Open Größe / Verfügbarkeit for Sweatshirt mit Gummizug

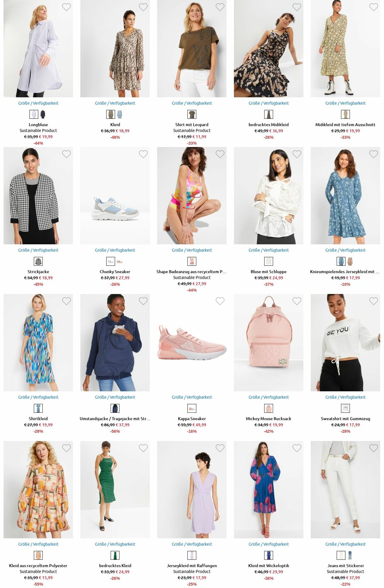345,397
